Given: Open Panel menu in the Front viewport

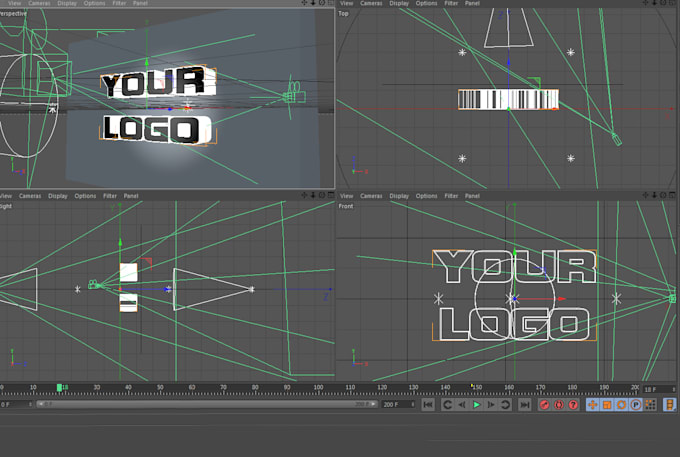Looking at the screenshot, I should click(472, 196).
